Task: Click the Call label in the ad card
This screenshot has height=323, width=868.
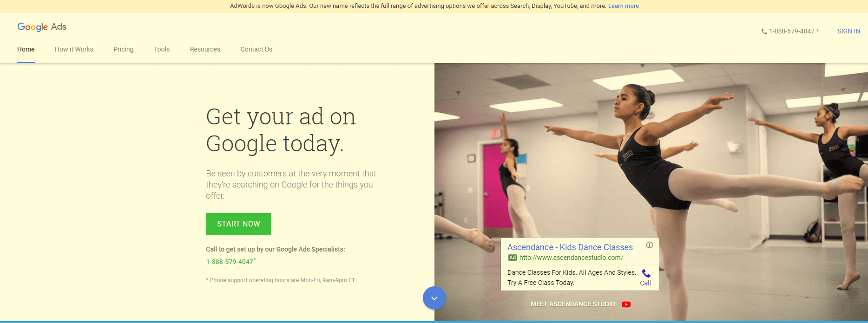Action: [x=645, y=283]
